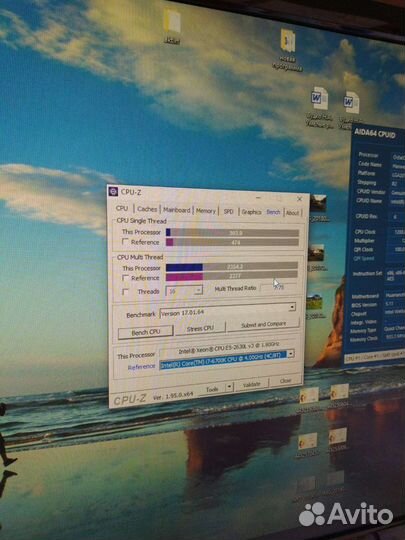Switch to the Caches tab

[x=147, y=209]
